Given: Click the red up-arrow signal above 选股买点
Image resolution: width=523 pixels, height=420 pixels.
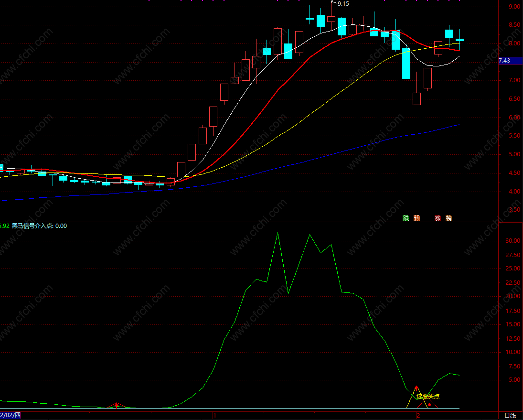Looking at the screenshot, I should point(416,388).
